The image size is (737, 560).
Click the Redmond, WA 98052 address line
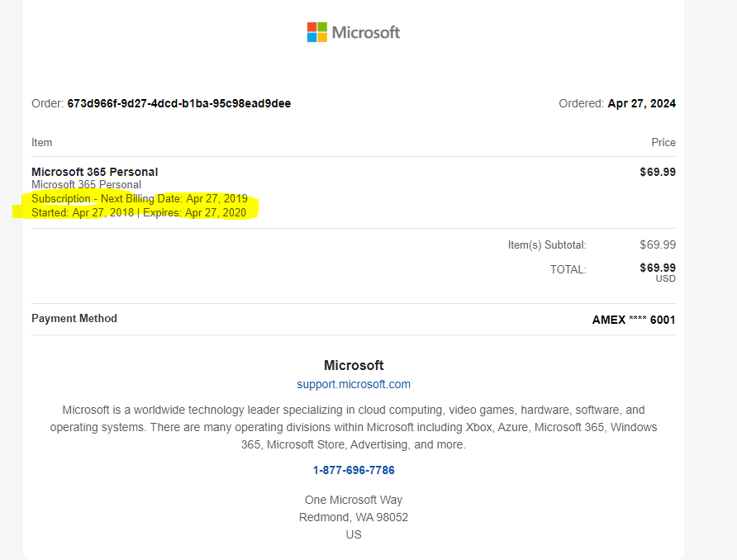(354, 517)
